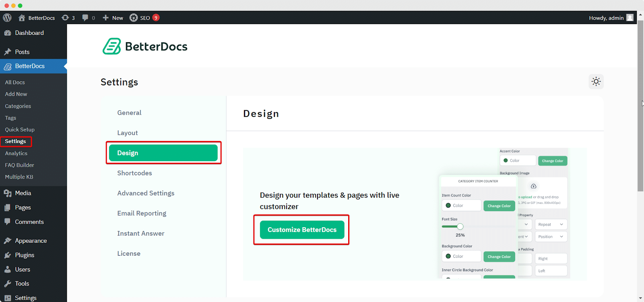Open Plugins in the sidebar

33,255
